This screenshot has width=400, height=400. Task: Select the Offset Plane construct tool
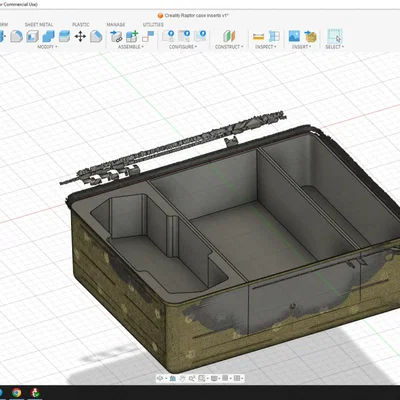229,36
